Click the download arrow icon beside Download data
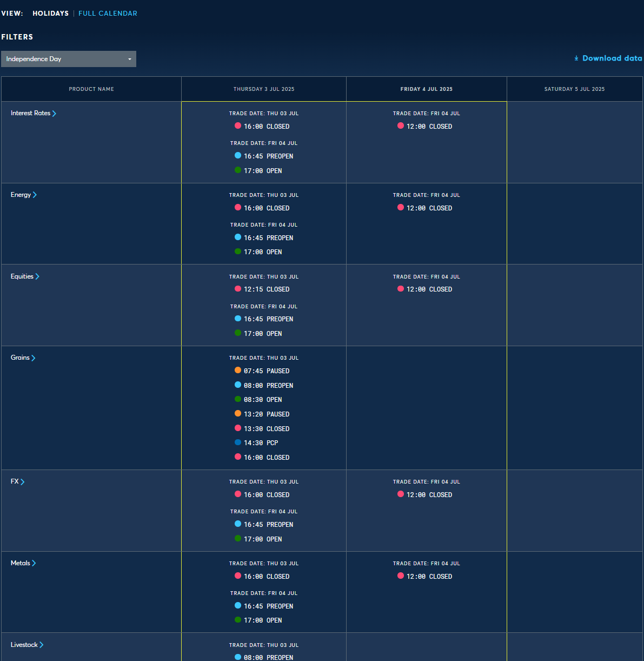This screenshot has height=661, width=644. [576, 58]
